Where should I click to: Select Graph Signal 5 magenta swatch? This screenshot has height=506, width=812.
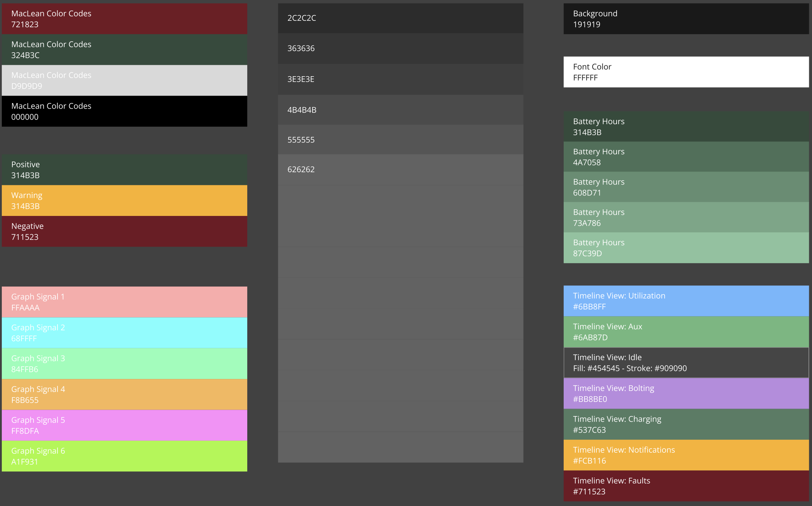tap(124, 425)
